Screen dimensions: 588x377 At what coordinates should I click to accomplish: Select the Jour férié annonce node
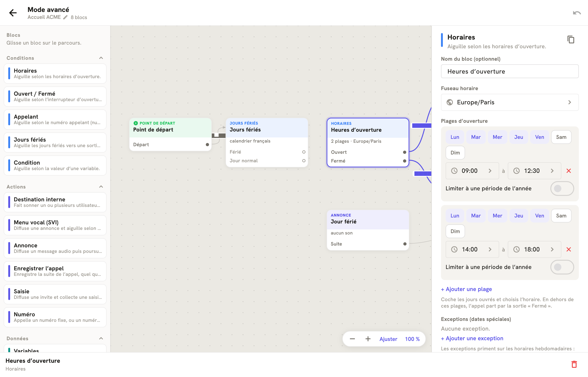click(368, 230)
